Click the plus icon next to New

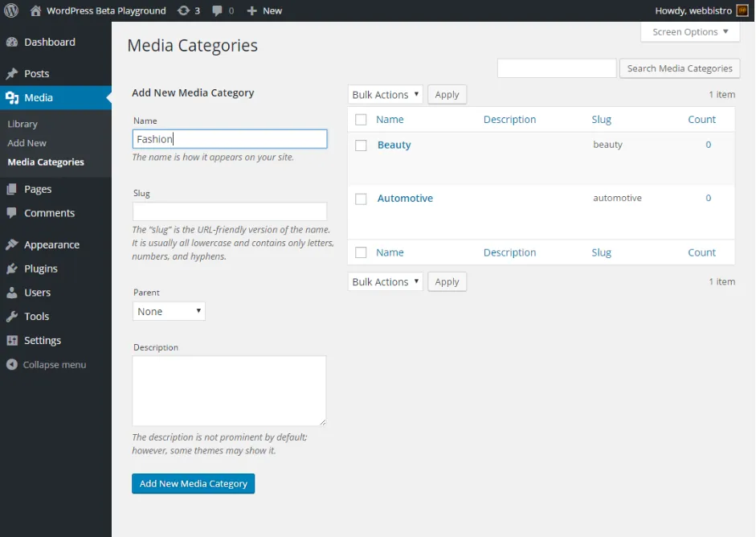(x=251, y=10)
